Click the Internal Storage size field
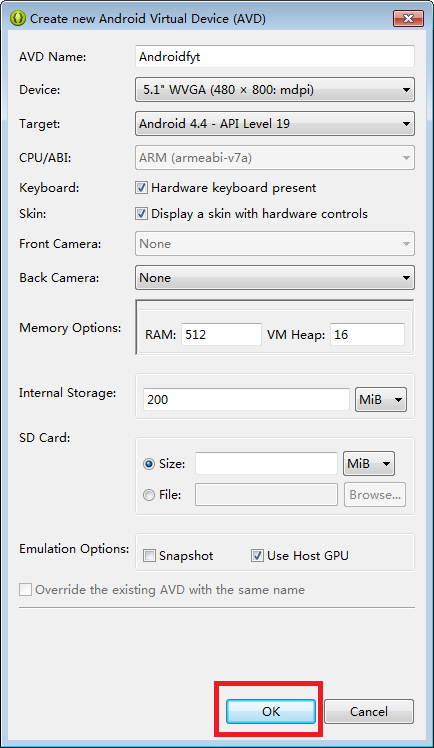 (x=247, y=399)
